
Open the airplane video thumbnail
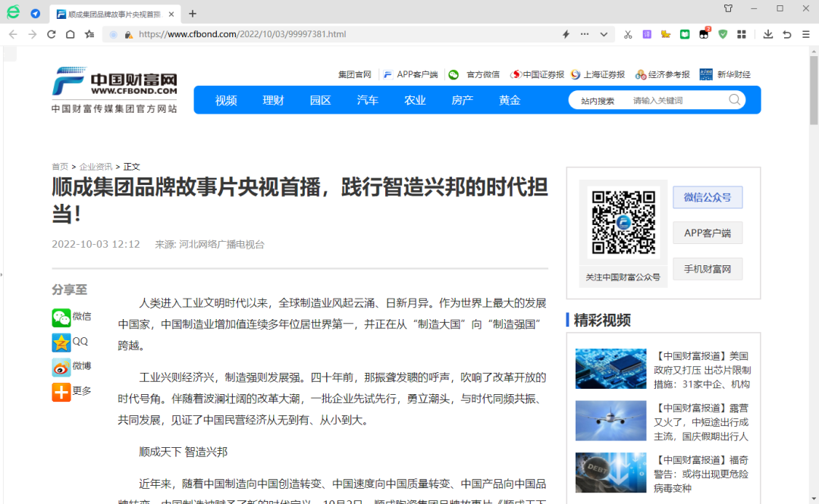(610, 421)
